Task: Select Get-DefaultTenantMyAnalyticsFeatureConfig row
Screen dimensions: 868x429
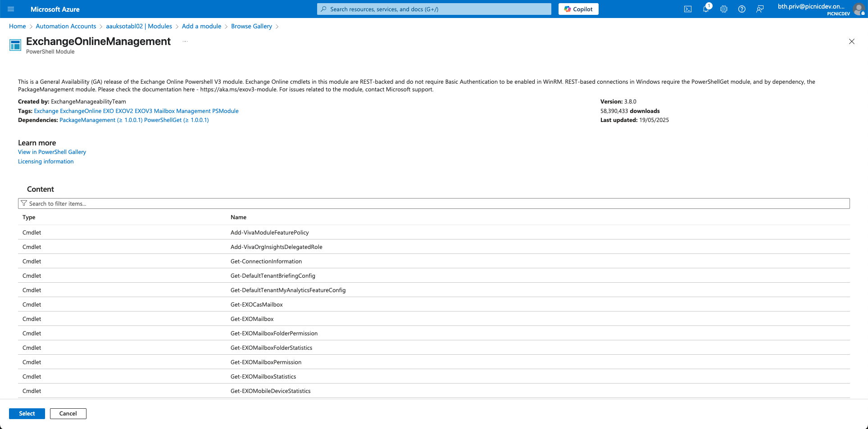Action: (x=434, y=290)
